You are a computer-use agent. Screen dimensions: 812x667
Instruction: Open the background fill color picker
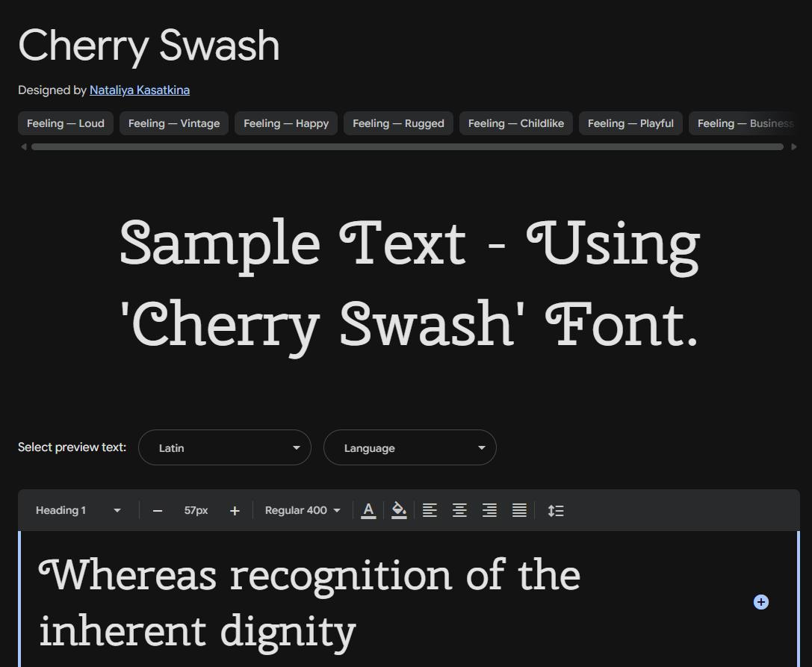[x=399, y=511]
